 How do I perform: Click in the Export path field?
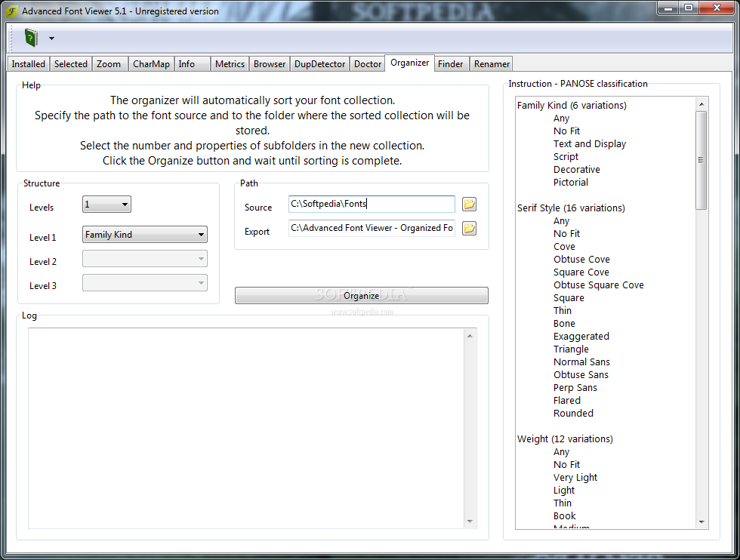click(x=372, y=228)
